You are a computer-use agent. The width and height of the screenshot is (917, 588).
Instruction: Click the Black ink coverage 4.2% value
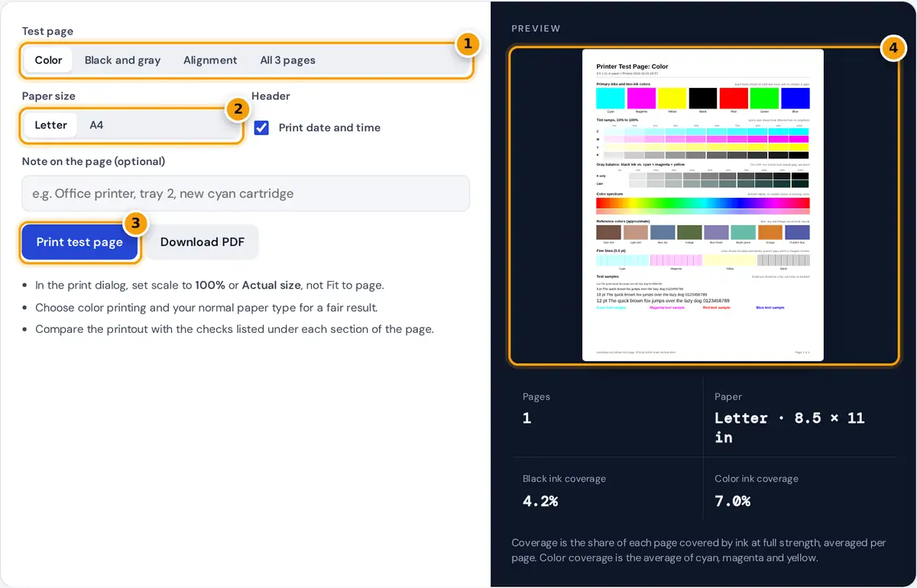point(540,501)
